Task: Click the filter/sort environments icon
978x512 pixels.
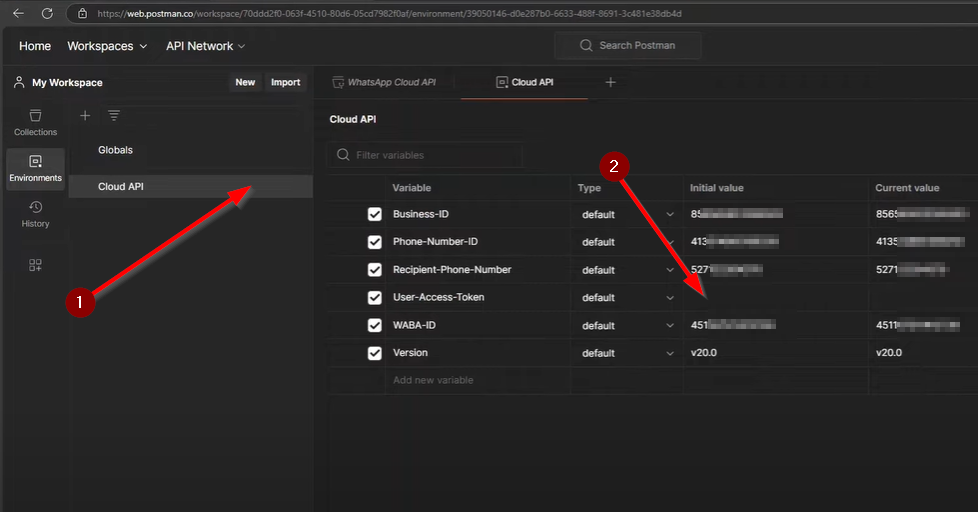Action: pyautogui.click(x=114, y=115)
